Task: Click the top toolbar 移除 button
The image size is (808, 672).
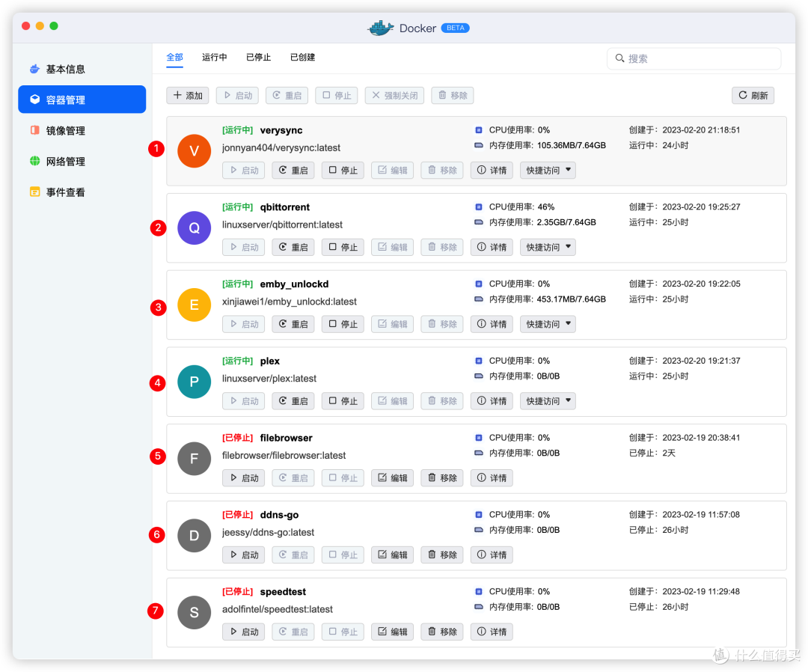Action: pyautogui.click(x=453, y=95)
